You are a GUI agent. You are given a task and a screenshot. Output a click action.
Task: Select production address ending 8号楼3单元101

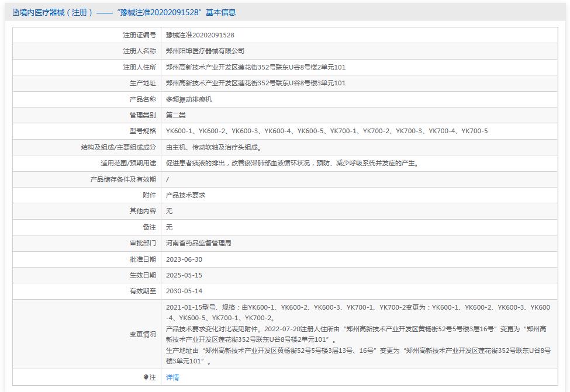click(x=255, y=83)
